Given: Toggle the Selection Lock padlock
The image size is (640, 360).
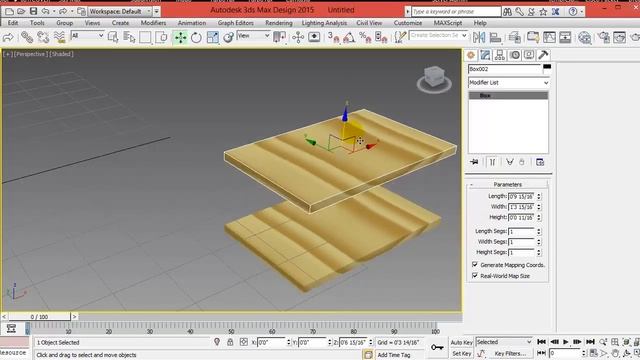Looking at the screenshot, I should click(230, 342).
